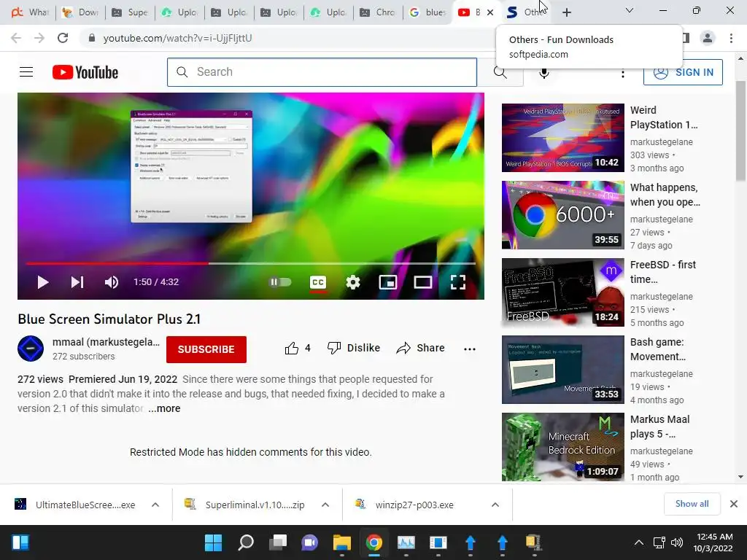This screenshot has width=747, height=560.
Task: Expand winzip27-p003.exe download options
Action: pos(495,505)
